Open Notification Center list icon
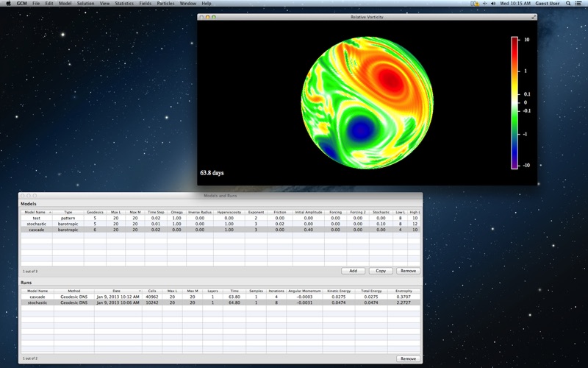 click(x=578, y=4)
